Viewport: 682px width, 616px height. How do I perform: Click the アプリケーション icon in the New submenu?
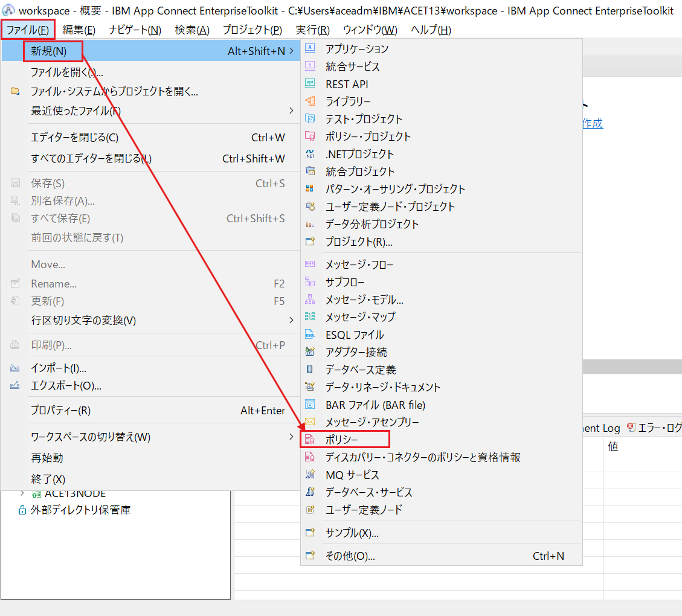310,48
